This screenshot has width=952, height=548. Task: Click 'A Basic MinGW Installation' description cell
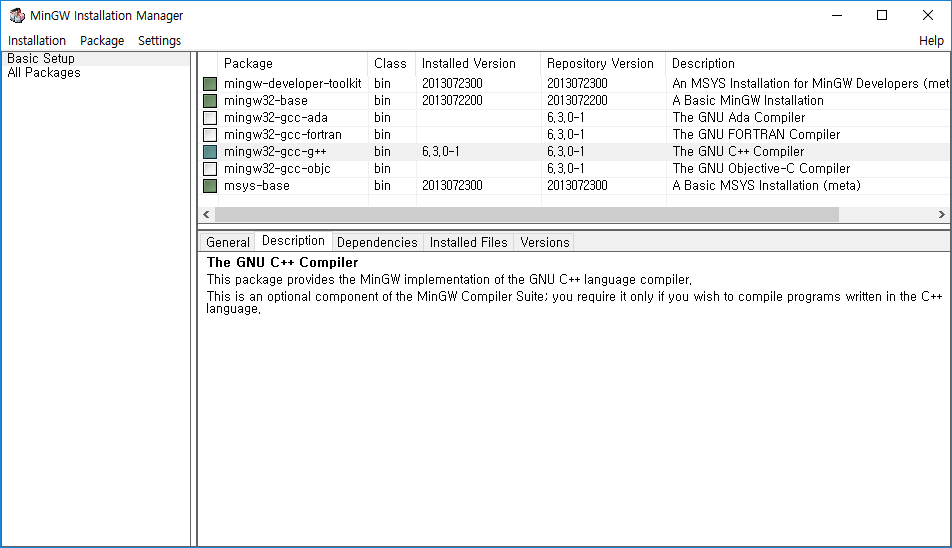point(747,101)
